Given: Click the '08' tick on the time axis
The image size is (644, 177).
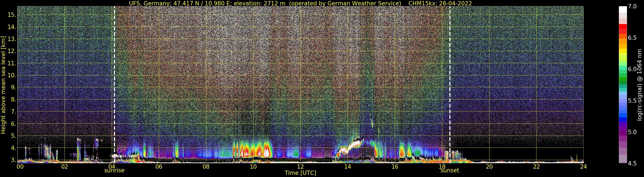Looking at the screenshot, I should coord(206,167).
